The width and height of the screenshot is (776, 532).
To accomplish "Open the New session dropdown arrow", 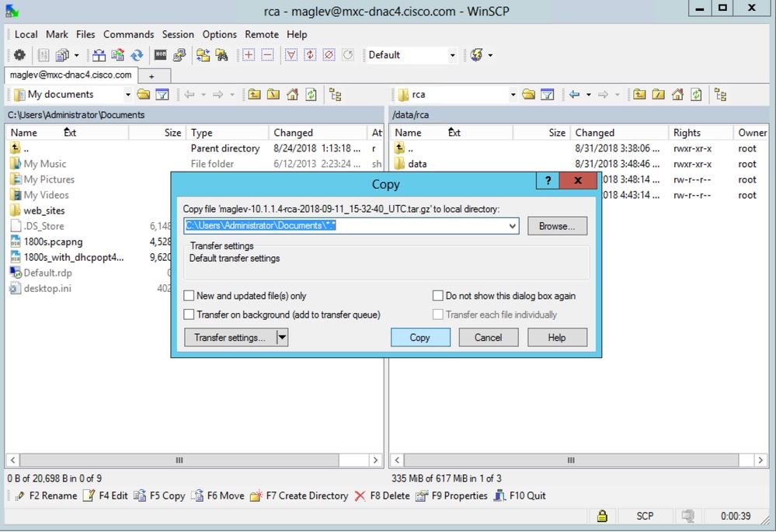I will 490,55.
